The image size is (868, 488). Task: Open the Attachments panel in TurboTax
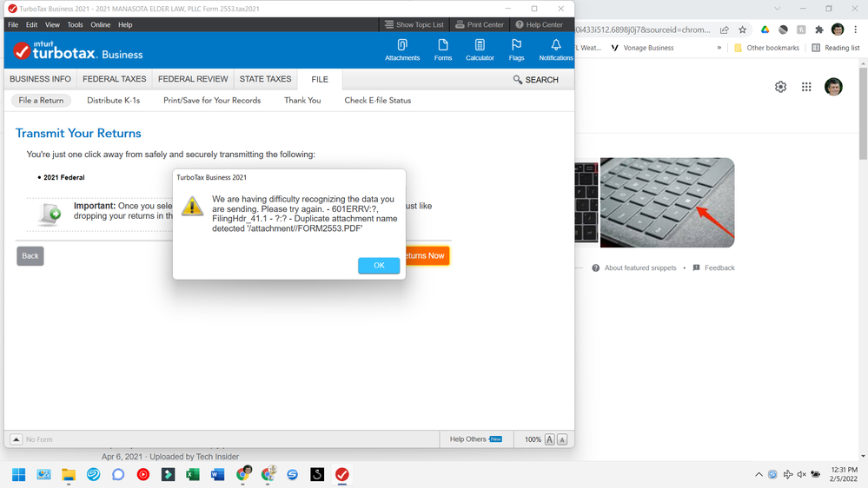(x=402, y=49)
